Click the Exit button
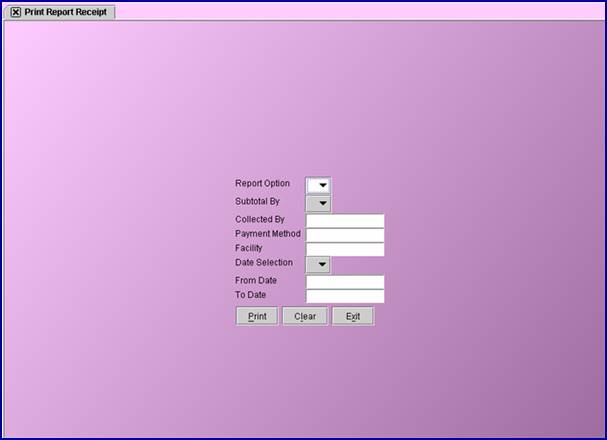607x440 pixels. pos(353,316)
